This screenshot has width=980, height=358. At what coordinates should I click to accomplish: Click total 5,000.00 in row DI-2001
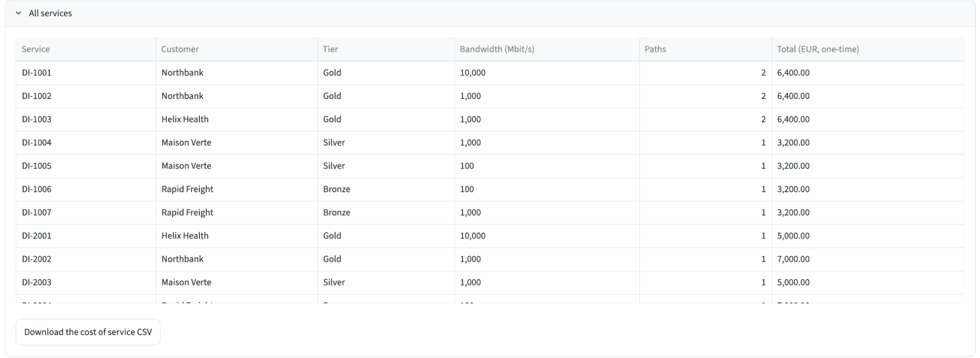pyautogui.click(x=867, y=235)
